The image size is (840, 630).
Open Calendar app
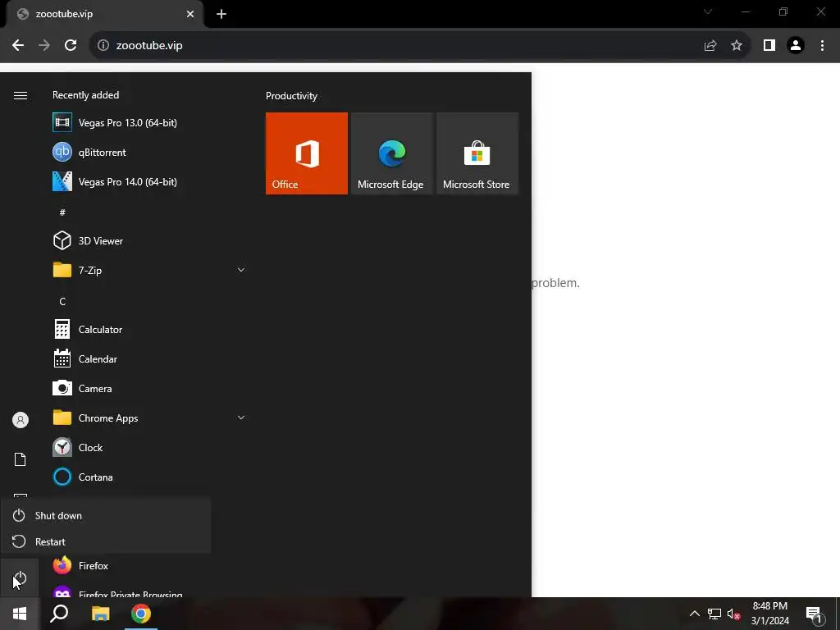click(x=150, y=358)
